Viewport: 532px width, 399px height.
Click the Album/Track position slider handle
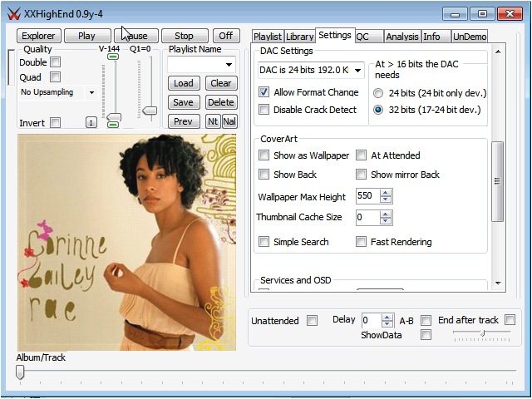(20, 372)
